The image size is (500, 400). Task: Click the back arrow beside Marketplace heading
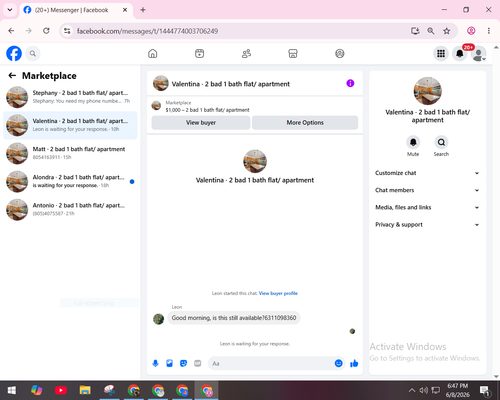pyautogui.click(x=12, y=76)
